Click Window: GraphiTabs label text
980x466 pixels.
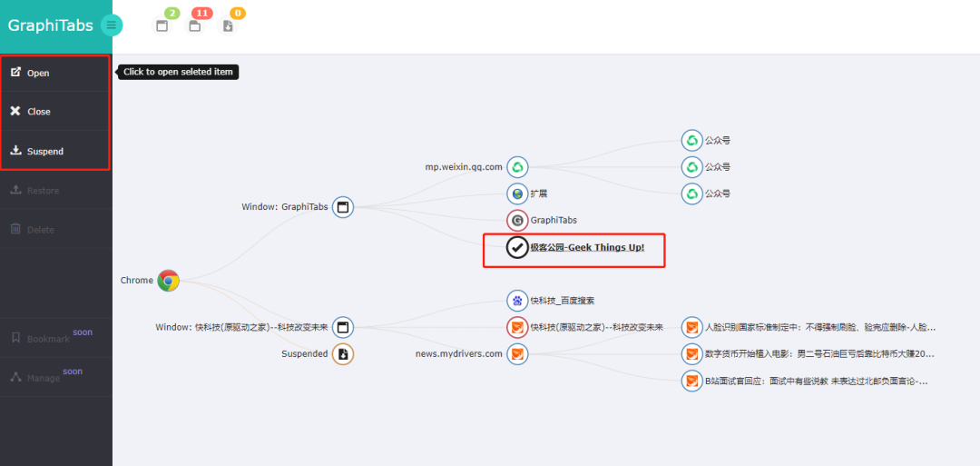285,207
